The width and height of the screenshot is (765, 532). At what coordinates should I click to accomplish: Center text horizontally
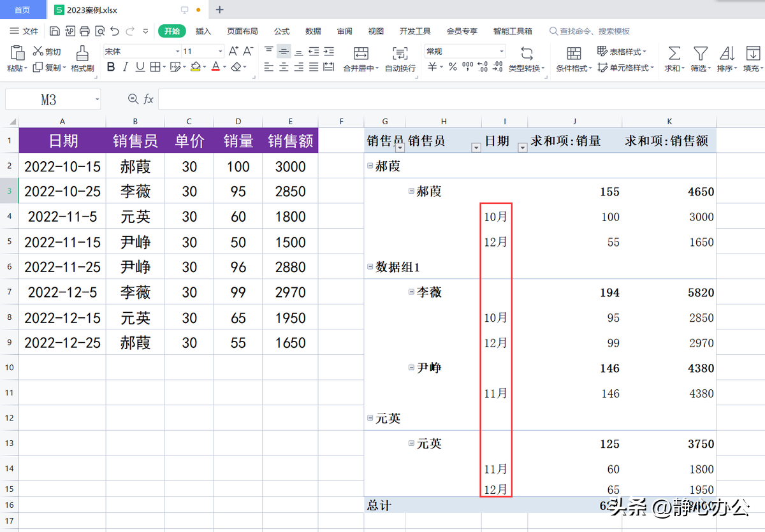(284, 67)
